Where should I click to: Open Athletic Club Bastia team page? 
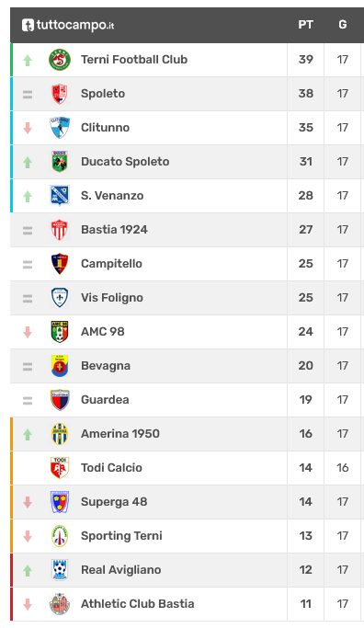pos(137,603)
